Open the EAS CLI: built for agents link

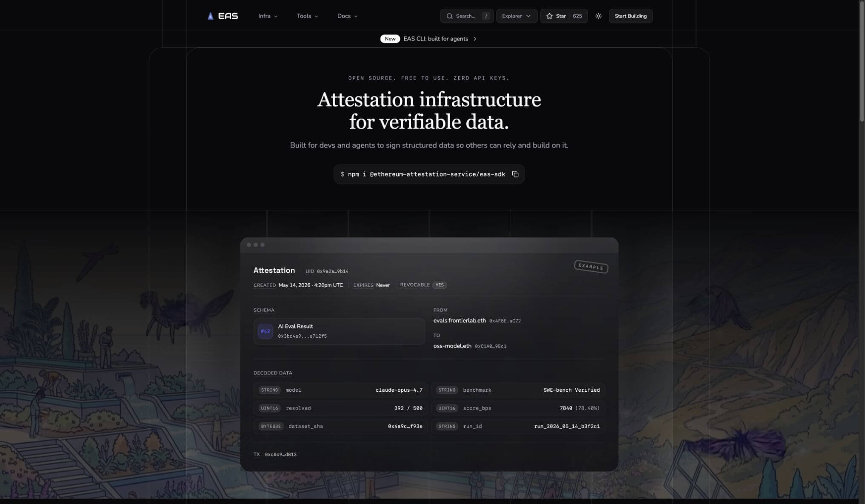pos(436,39)
